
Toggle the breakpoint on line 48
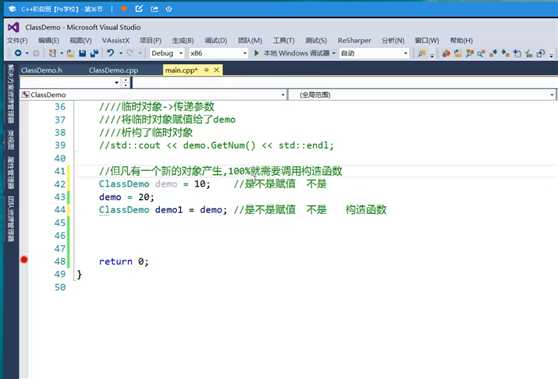[24, 260]
